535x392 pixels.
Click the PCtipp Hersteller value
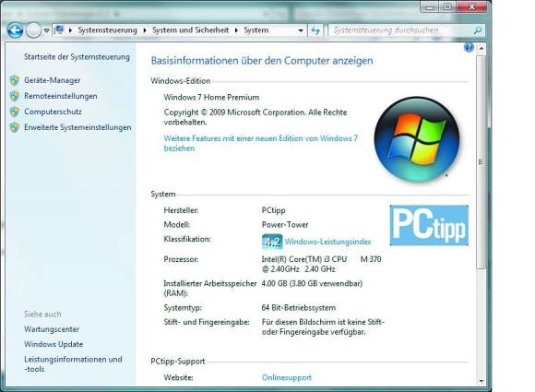coord(273,210)
